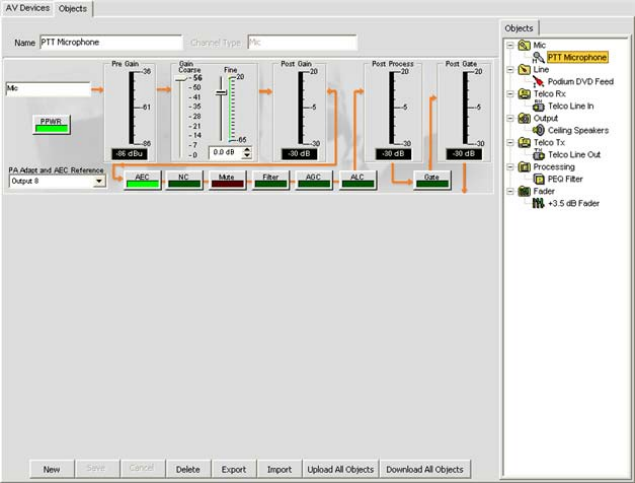Toggle the PPWR phantom power button

tap(49, 122)
